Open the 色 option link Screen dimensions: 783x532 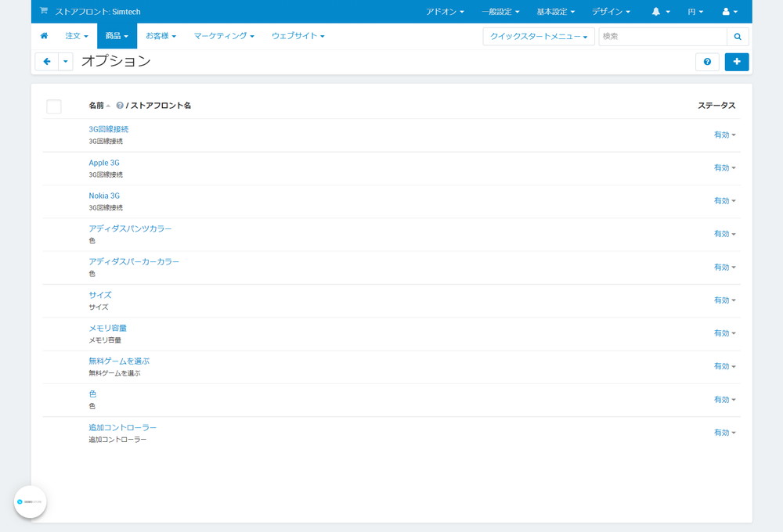[x=92, y=394]
